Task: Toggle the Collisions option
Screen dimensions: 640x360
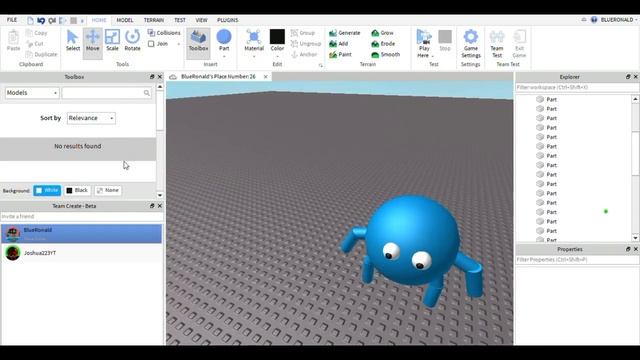Action: click(x=164, y=33)
